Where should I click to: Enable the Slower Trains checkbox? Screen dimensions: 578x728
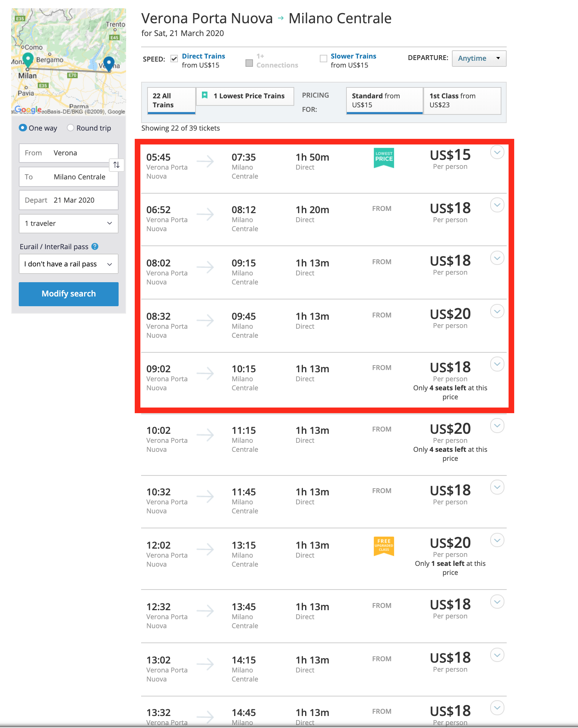click(x=324, y=59)
